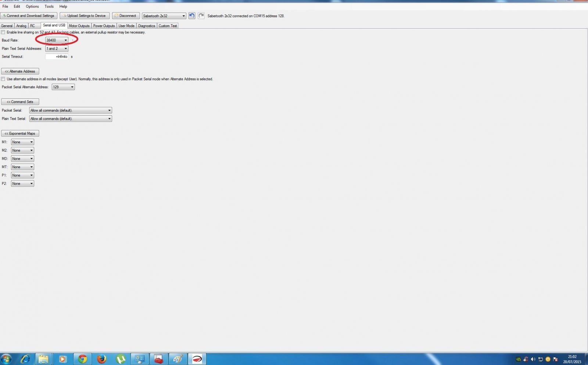Open the volume speaker tray icon

(x=533, y=359)
